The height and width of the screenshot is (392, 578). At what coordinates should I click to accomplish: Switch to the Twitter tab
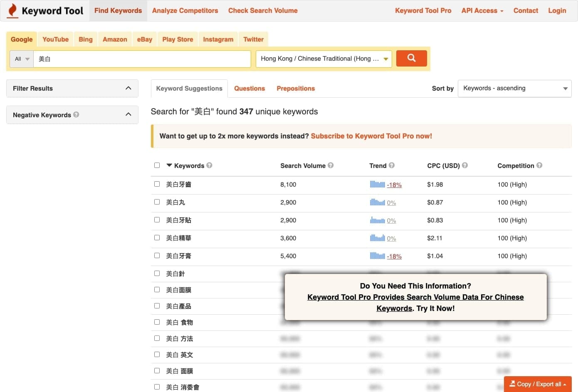point(253,39)
